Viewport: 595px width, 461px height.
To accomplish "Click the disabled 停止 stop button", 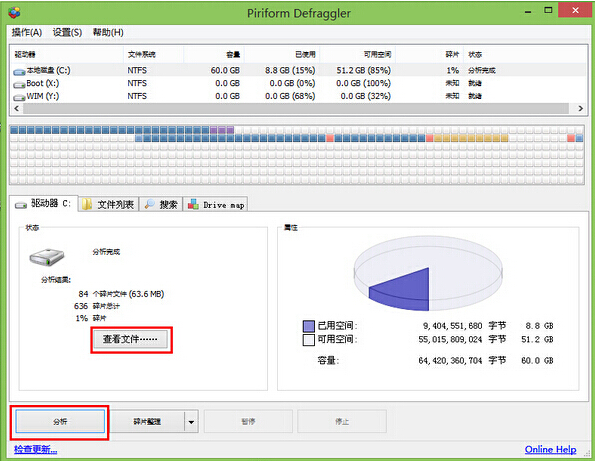I will [x=342, y=421].
